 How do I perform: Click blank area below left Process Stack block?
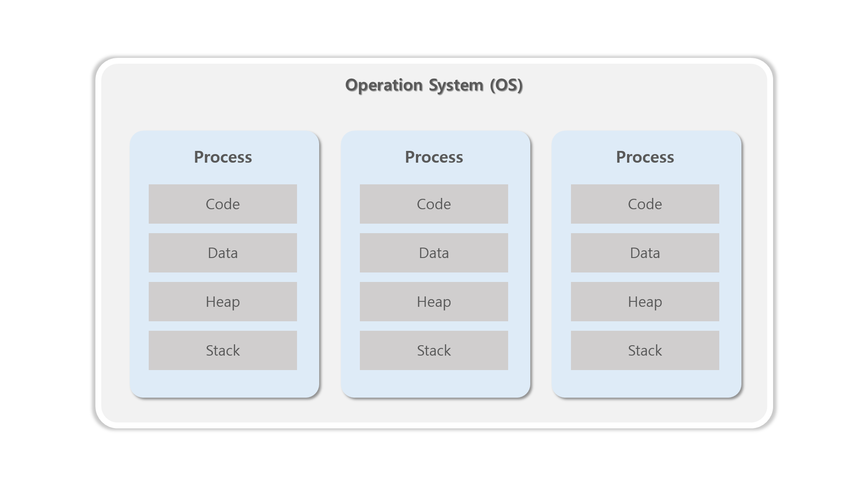click(x=223, y=383)
